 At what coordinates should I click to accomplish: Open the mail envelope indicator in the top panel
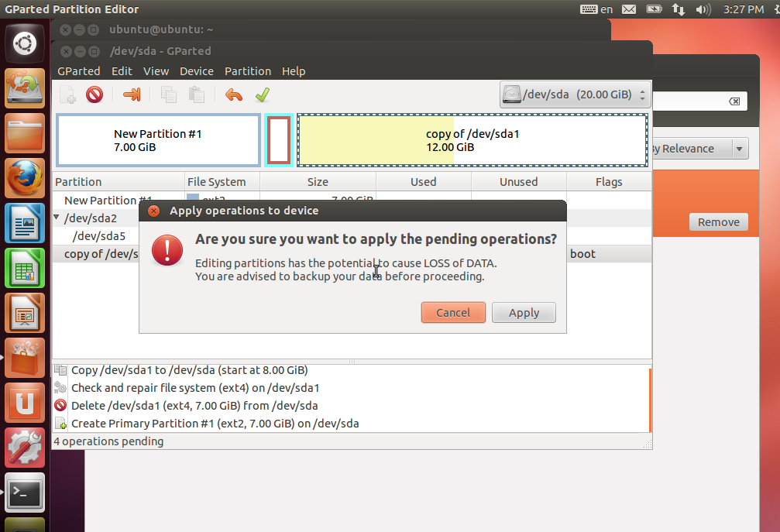628,9
